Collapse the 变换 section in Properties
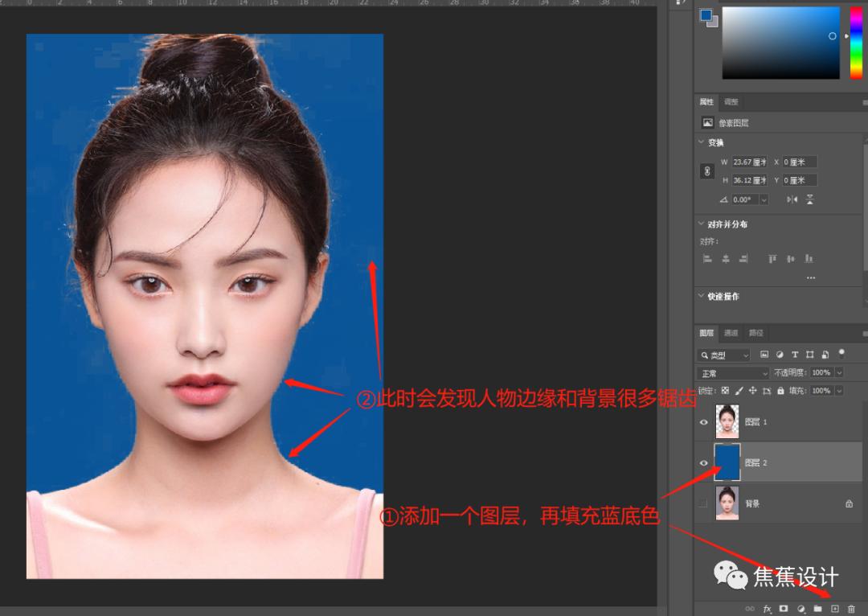The height and width of the screenshot is (616, 868). tap(701, 142)
